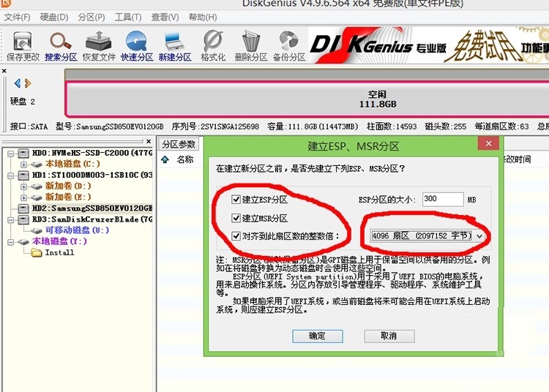Click the up-arrow icon beside 名称
549x392 pixels.
click(165, 160)
